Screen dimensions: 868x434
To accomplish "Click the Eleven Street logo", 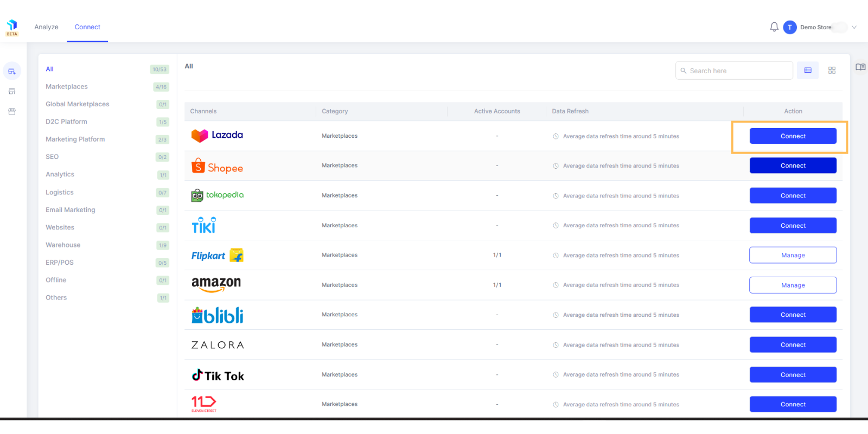I will pos(204,404).
